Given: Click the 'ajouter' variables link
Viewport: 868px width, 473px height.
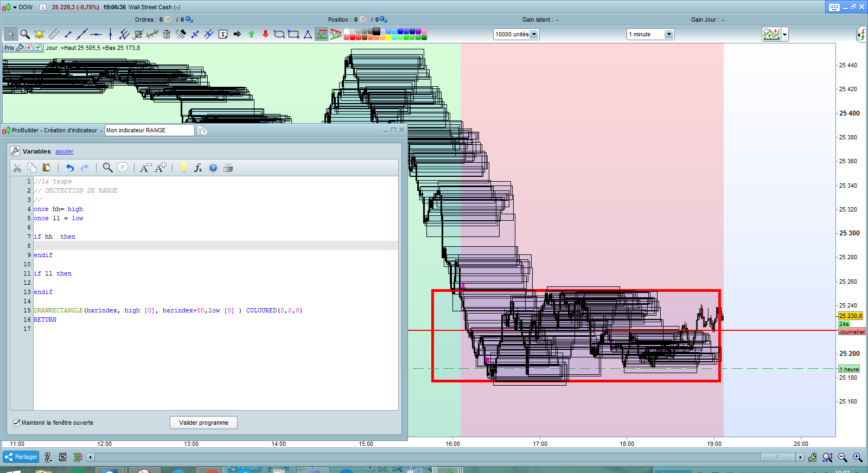Looking at the screenshot, I should tap(64, 151).
